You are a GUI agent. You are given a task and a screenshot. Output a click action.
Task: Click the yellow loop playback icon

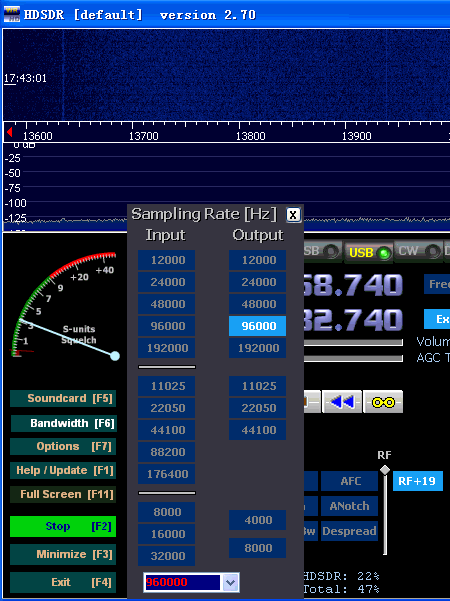(x=383, y=402)
